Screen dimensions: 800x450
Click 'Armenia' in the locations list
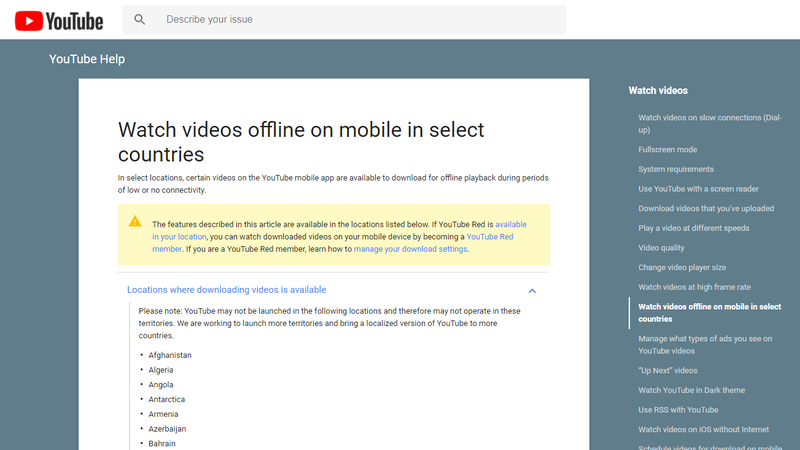(x=163, y=414)
